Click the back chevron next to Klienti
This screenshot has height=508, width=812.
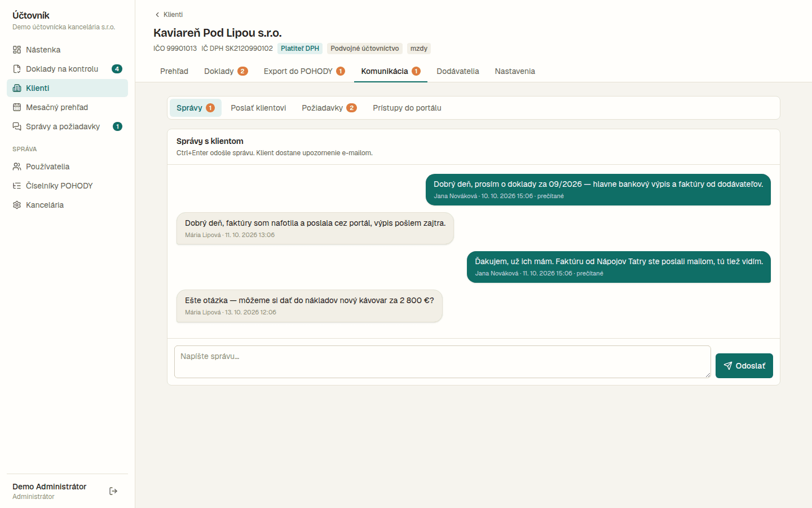click(x=157, y=15)
